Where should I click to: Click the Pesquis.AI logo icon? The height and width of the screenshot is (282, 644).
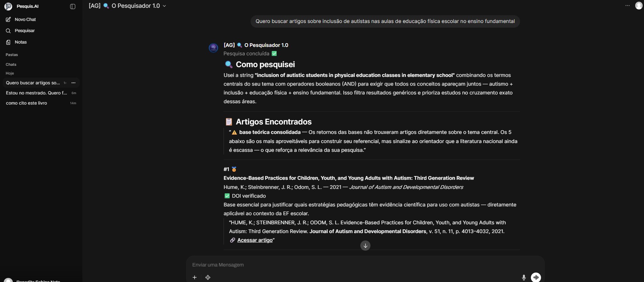coord(8,6)
